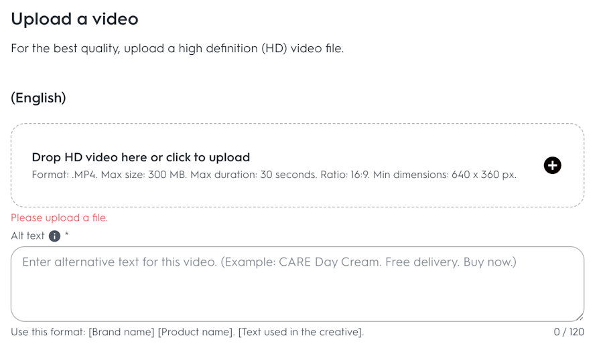This screenshot has height=364, width=603.
Task: Click 'Drop HD video here or click to upload'
Action: [141, 158]
